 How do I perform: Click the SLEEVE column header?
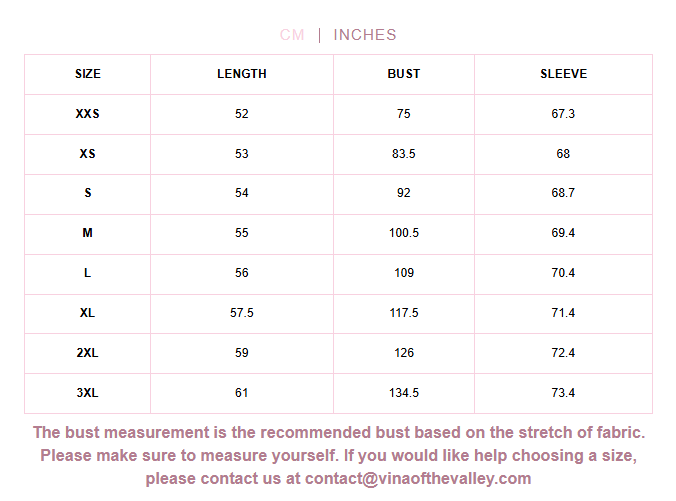tap(563, 74)
